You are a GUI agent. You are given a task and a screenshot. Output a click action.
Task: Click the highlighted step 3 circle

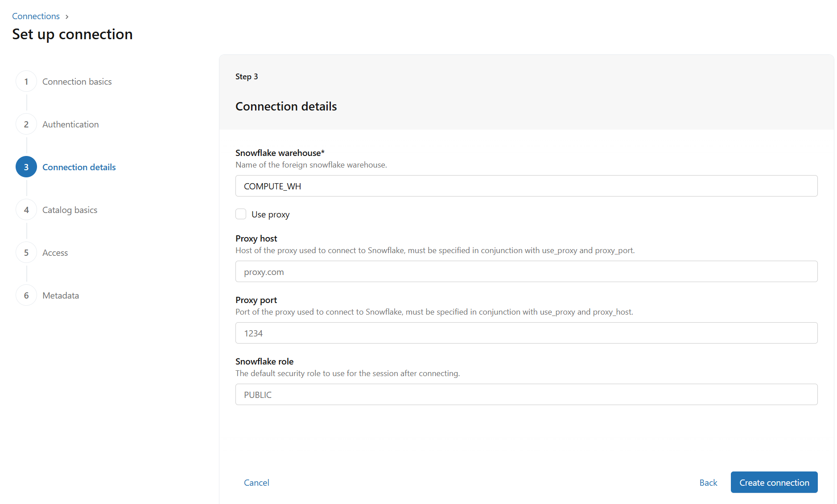(26, 167)
